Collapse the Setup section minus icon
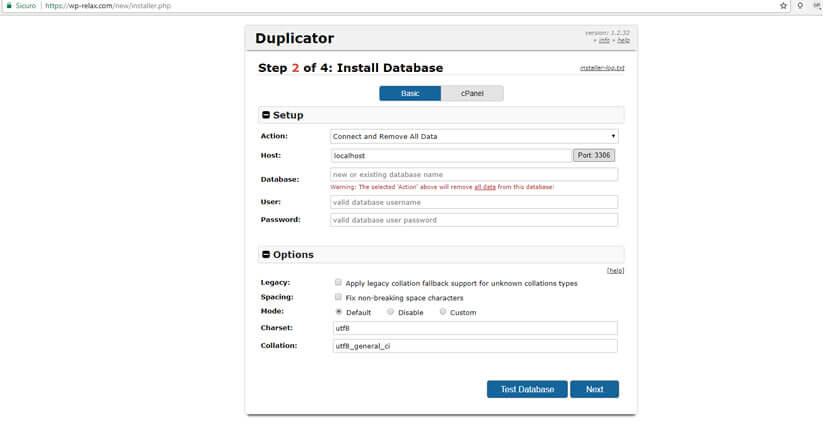The image size is (823, 432). [x=266, y=115]
